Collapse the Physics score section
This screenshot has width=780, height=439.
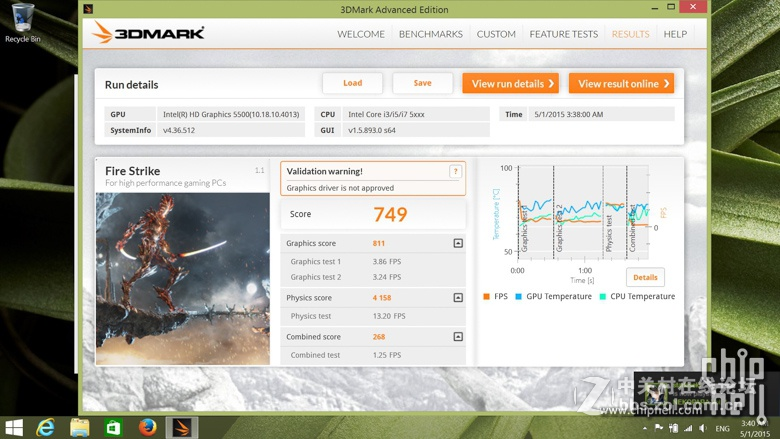pos(458,298)
